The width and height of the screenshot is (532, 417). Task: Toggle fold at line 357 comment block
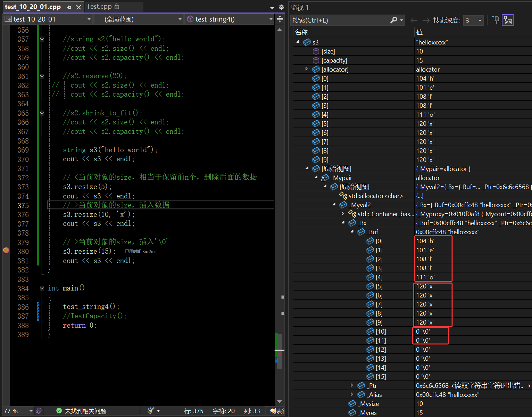tap(42, 39)
